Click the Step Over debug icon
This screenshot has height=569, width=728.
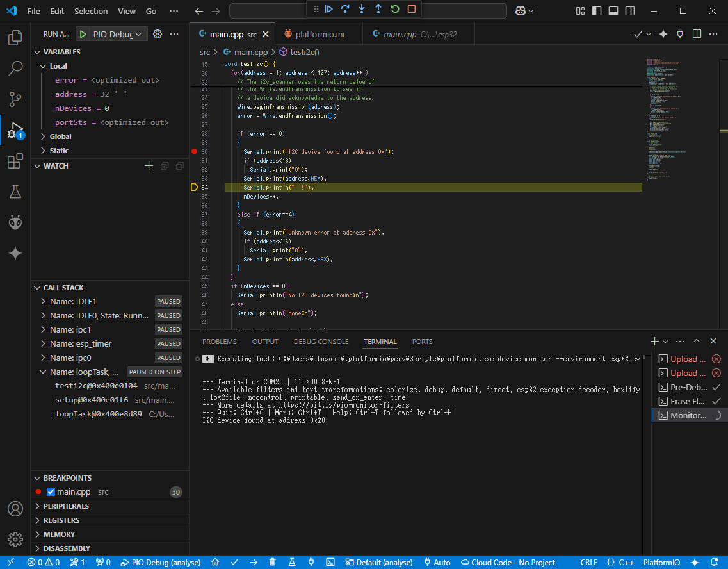coord(345,10)
